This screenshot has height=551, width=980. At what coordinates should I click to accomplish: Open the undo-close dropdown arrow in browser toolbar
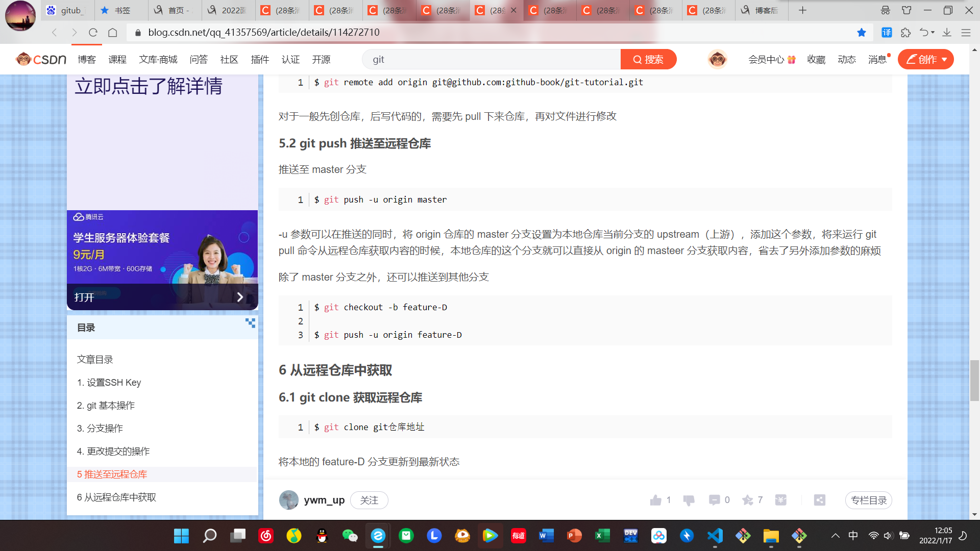[933, 33]
